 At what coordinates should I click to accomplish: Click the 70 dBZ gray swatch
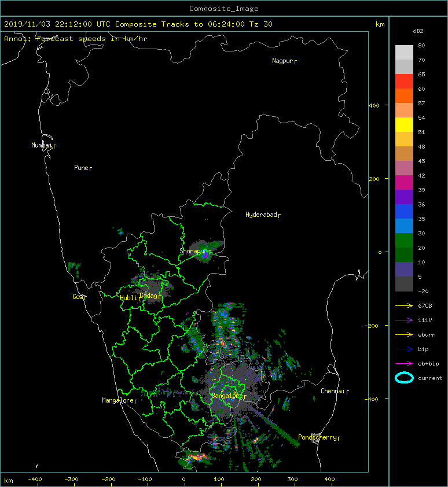tap(404, 67)
